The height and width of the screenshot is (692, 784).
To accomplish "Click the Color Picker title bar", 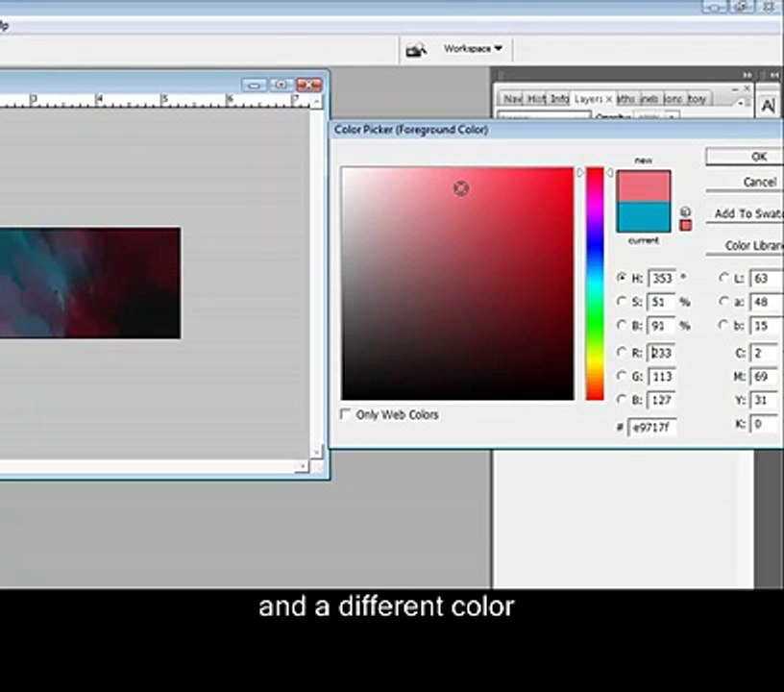I will [x=556, y=130].
